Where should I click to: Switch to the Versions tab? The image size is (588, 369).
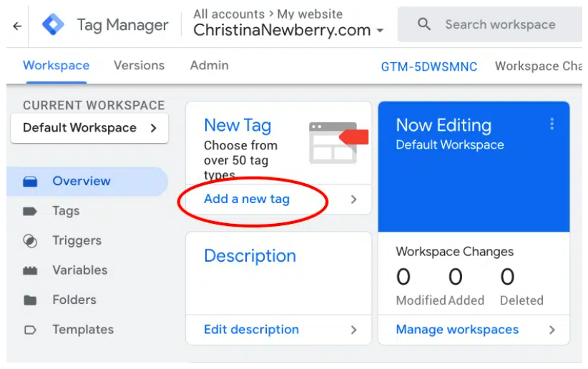(139, 65)
